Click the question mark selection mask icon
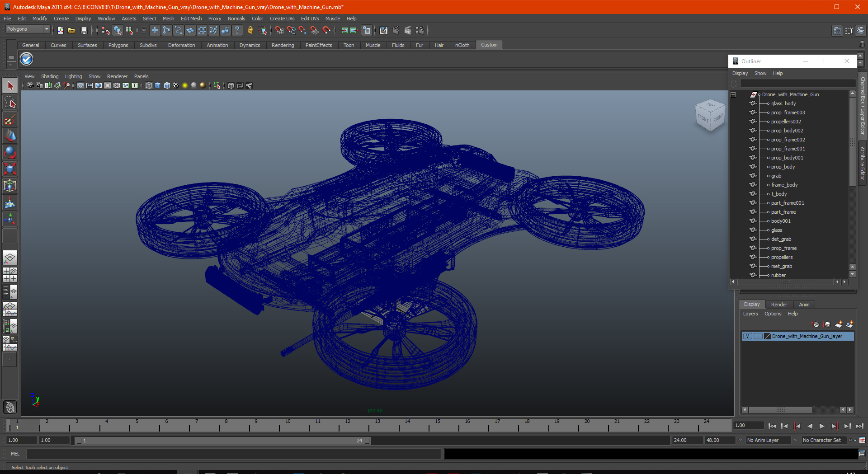 pos(237,30)
